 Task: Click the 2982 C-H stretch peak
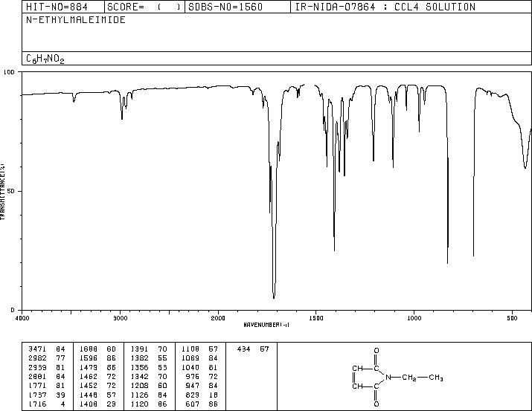click(x=122, y=119)
